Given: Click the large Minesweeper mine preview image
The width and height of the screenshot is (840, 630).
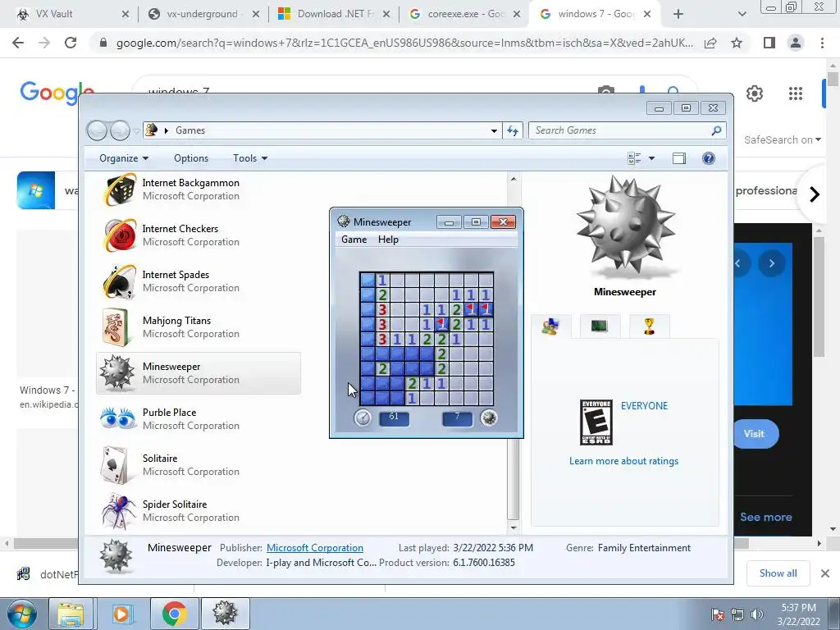Looking at the screenshot, I should [625, 228].
